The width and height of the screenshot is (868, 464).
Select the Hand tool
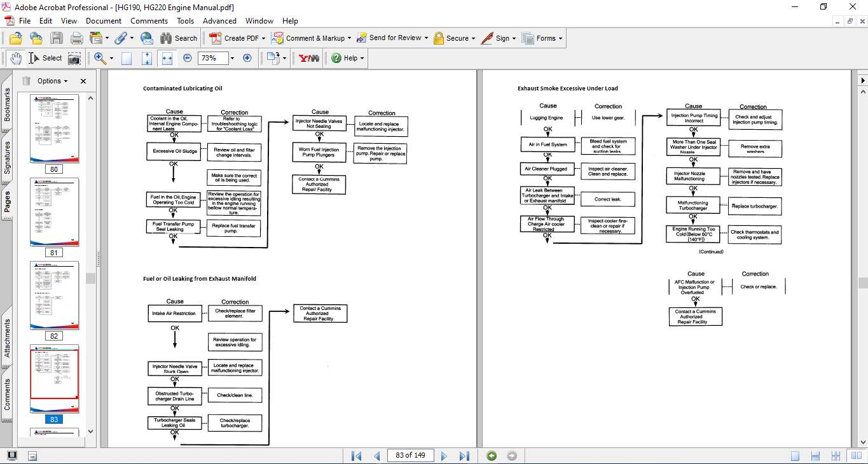15,58
